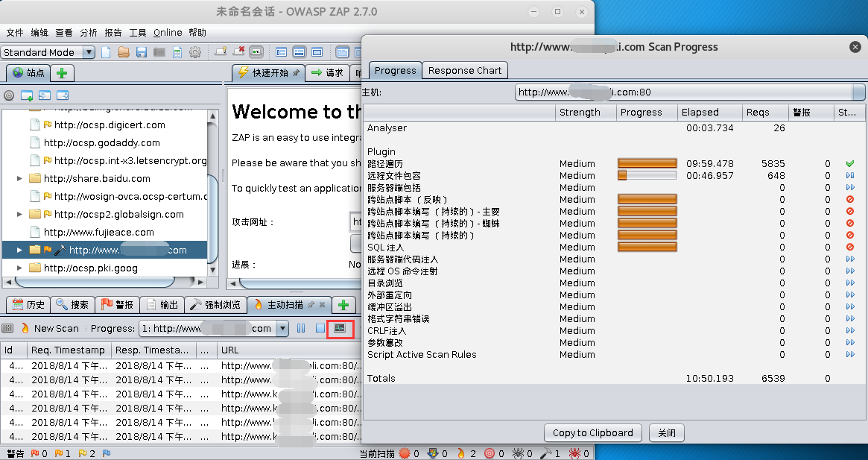Skip the 远程文件包含 plugin via its status icon
Screen dimensions: 868x460
click(849, 175)
